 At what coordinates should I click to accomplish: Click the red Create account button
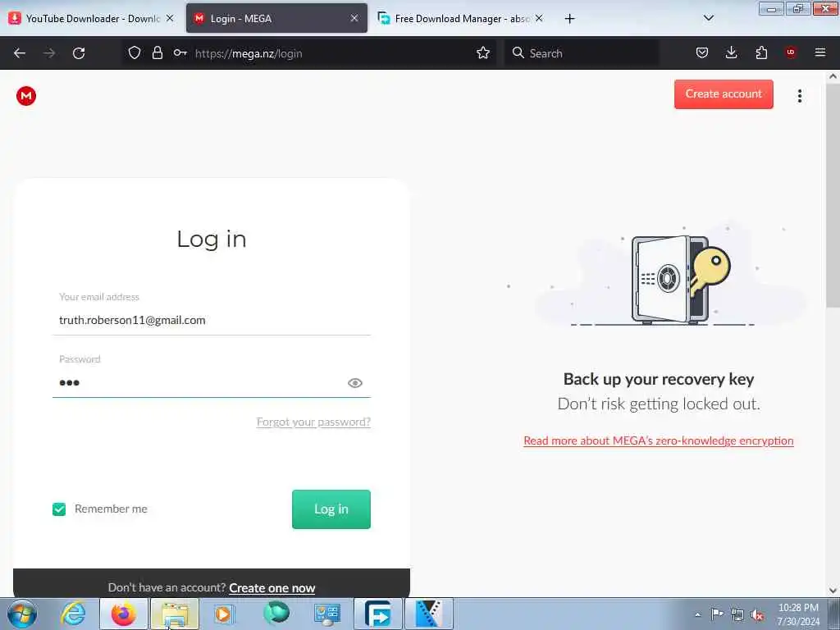pyautogui.click(x=724, y=94)
